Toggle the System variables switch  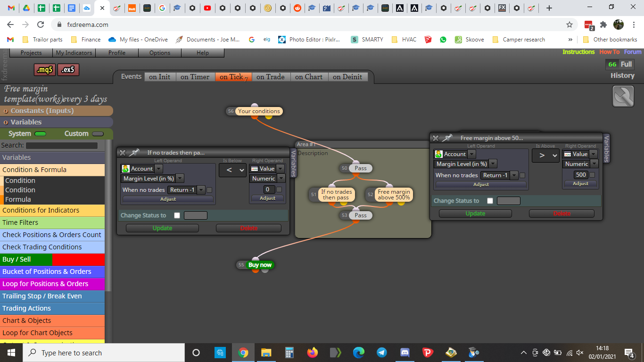(x=41, y=134)
